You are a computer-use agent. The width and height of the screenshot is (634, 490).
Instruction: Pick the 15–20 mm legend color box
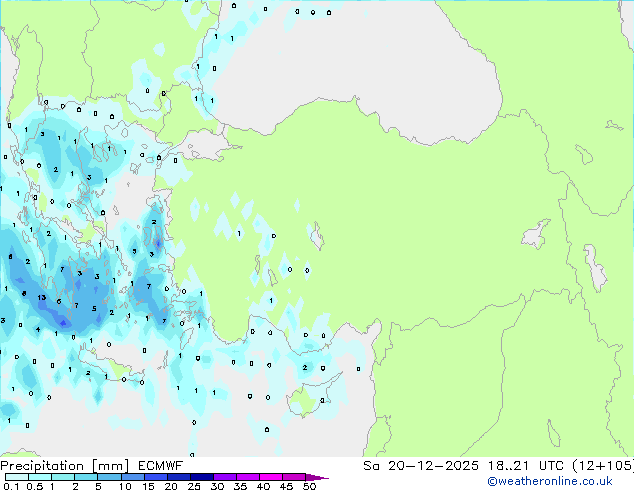(155, 477)
